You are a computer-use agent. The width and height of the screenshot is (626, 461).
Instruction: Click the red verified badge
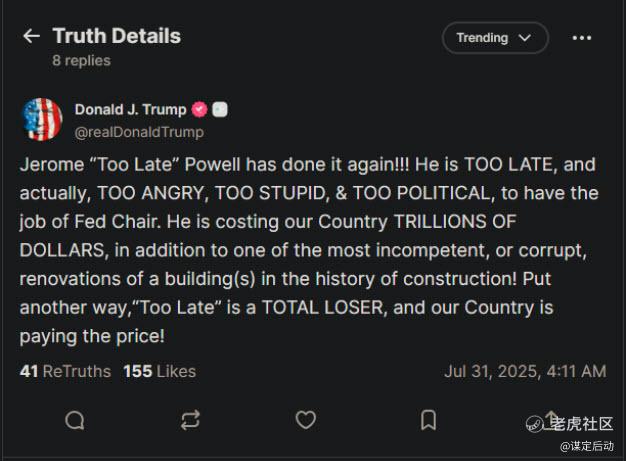pos(200,110)
